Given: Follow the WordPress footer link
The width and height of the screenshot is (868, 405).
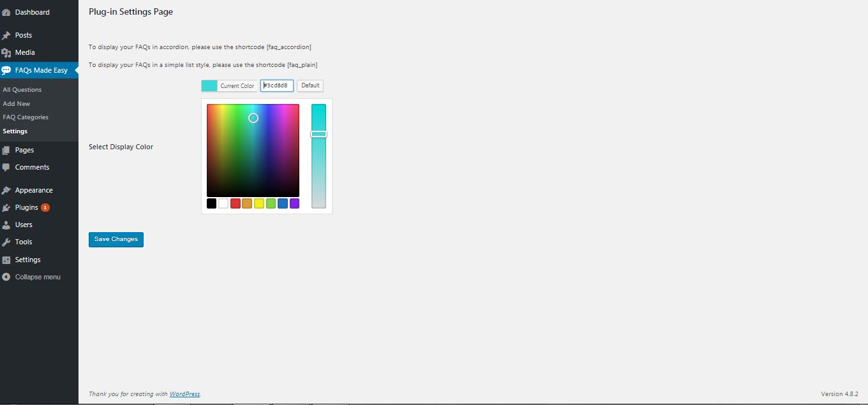Looking at the screenshot, I should (184, 394).
